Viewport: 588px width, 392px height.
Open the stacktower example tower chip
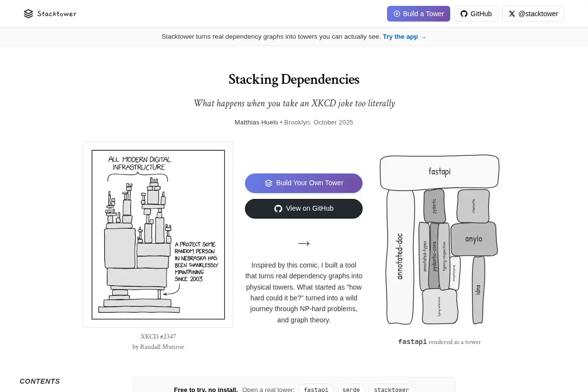coord(392,390)
